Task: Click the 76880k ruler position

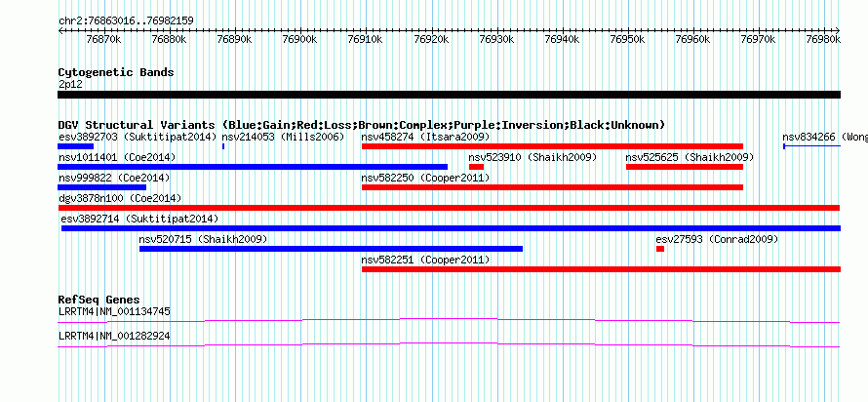Action: tap(169, 39)
